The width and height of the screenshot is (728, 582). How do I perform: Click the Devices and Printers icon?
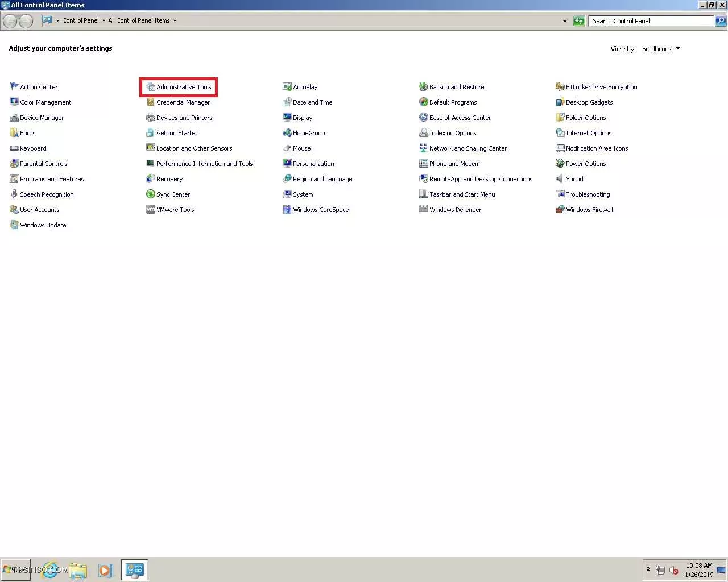pyautogui.click(x=151, y=117)
